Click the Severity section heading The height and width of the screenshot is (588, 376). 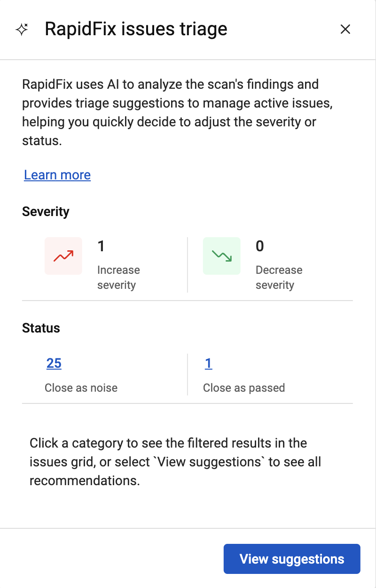(x=46, y=212)
